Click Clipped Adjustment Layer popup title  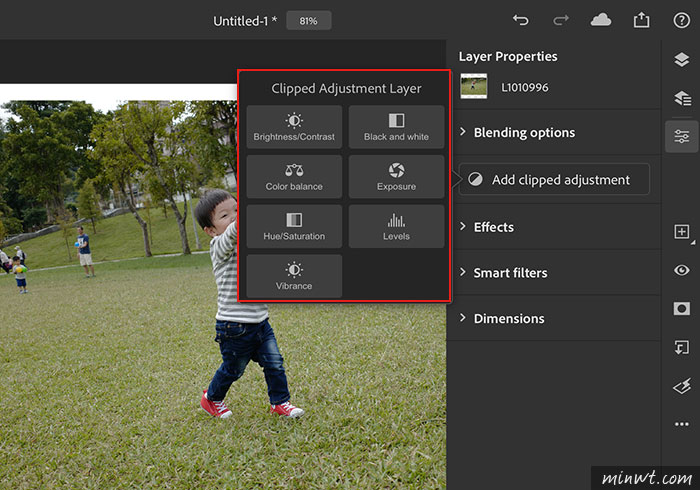click(x=346, y=89)
